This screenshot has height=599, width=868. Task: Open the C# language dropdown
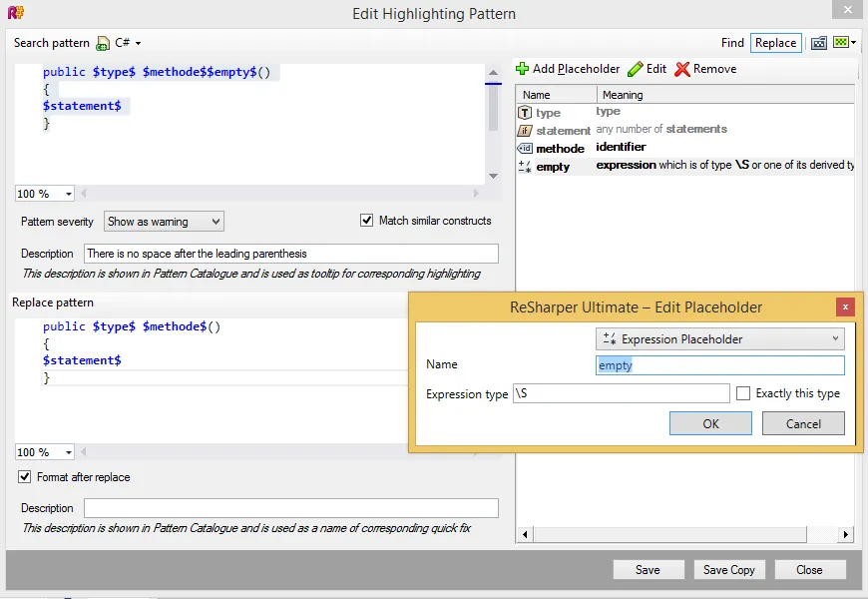pos(138,43)
